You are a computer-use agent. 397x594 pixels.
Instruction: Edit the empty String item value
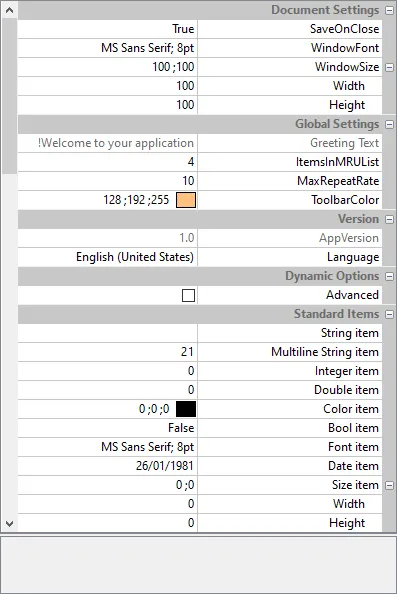(108, 333)
